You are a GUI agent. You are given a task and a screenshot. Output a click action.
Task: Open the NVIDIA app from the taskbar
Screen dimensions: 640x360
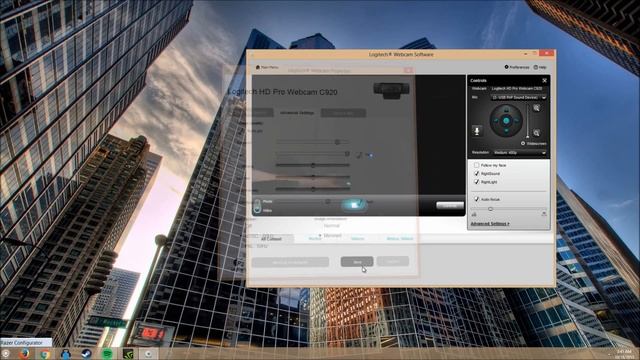pos(128,354)
